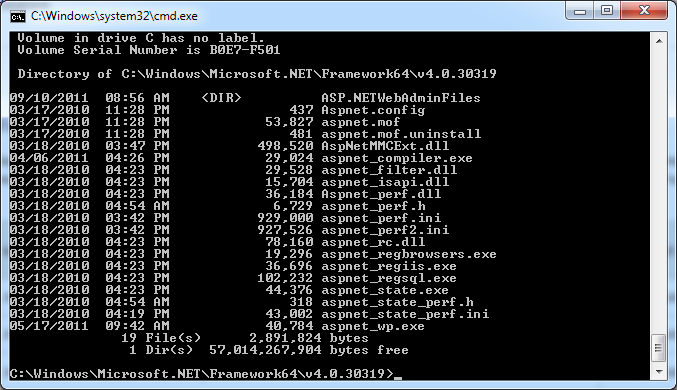
Task: Click the scrollbar up arrow
Action: 659,41
